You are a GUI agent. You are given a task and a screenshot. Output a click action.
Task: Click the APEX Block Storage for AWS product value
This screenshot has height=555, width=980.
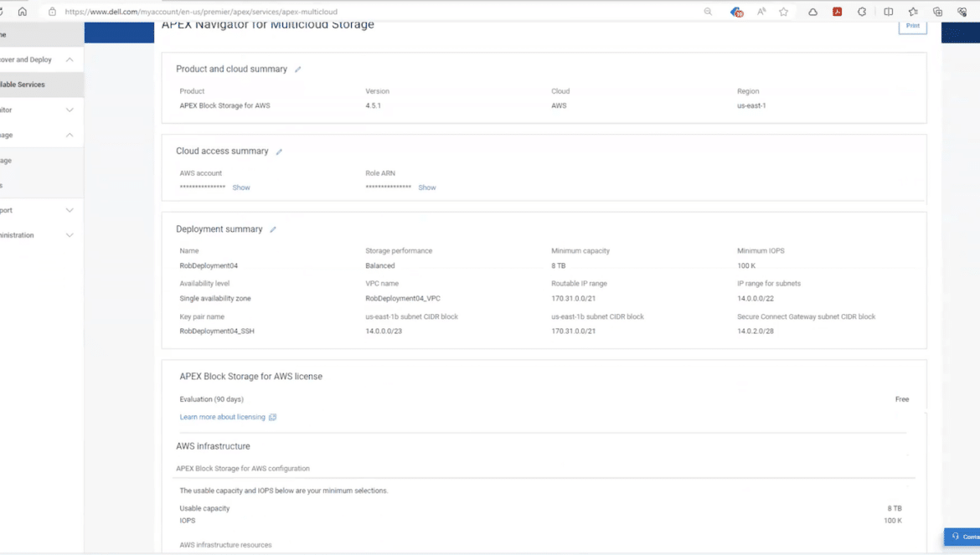pyautogui.click(x=225, y=105)
